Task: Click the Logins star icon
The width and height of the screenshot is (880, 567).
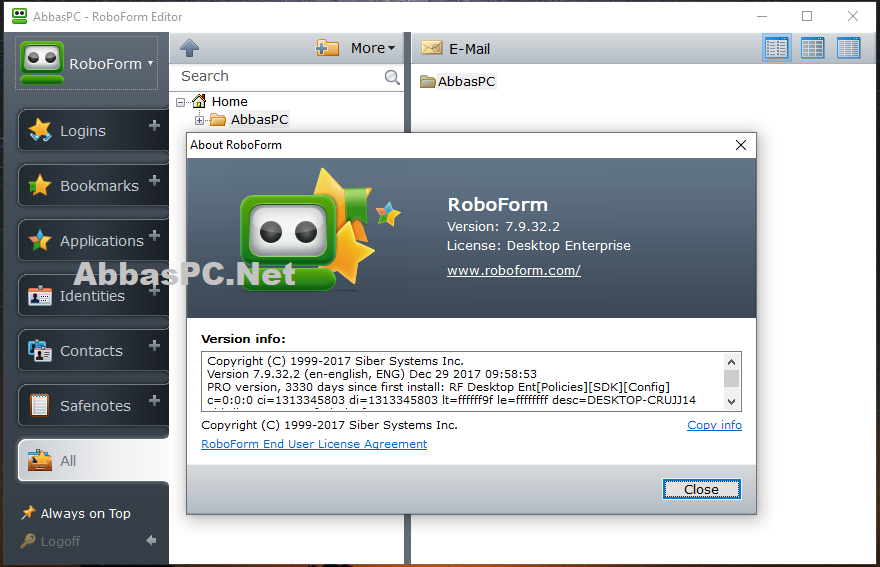Action: (40, 130)
